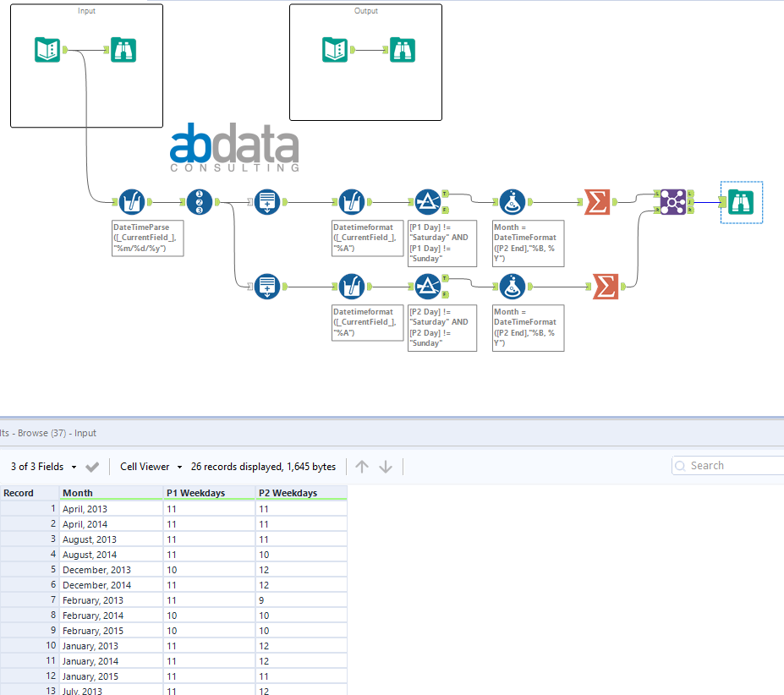The image size is (784, 695).
Task: Select the February, 2015 cell
Action: [x=111, y=631]
